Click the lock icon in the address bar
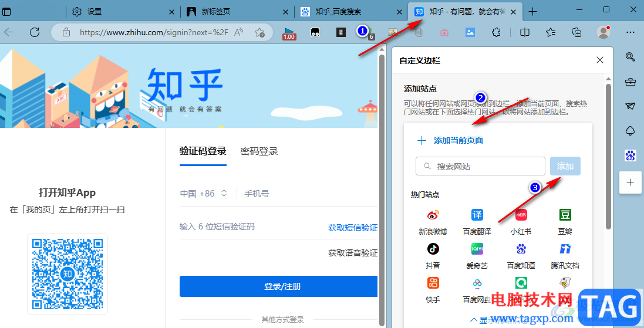Screen dimensions: 644x328 tap(66, 32)
